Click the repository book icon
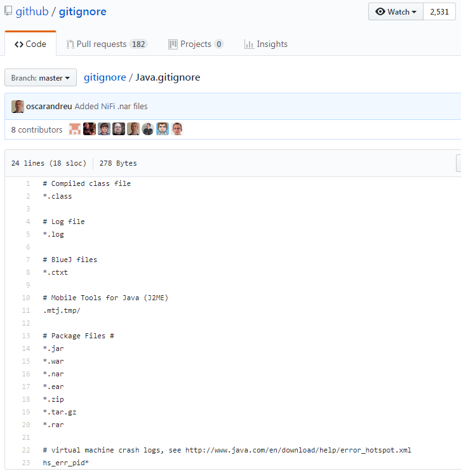Viewport: 461px width, 476px height. pyautogui.click(x=9, y=11)
